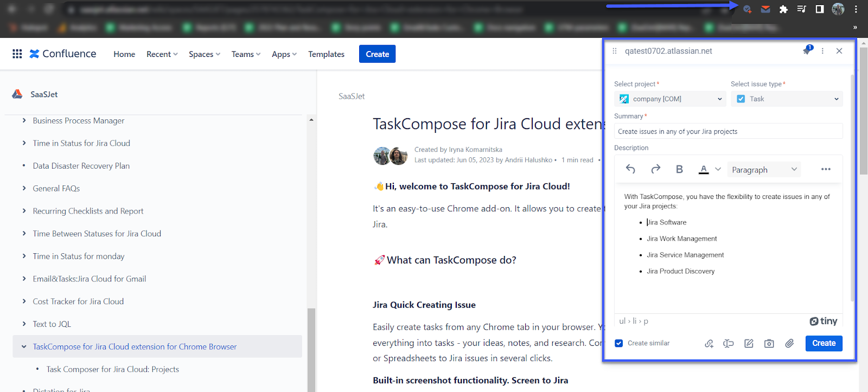Click the TaskCompose extension icon in Chrome toolbar
Image resolution: width=868 pixels, height=392 pixels.
[747, 9]
